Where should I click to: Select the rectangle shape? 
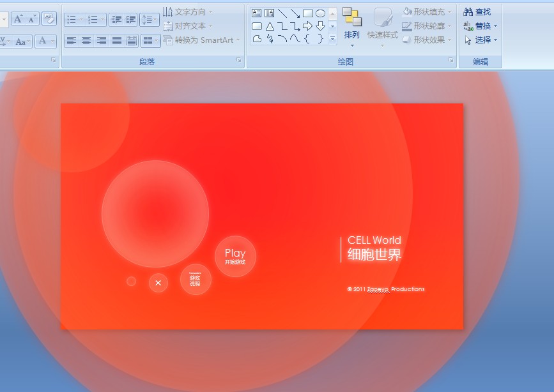(x=308, y=13)
